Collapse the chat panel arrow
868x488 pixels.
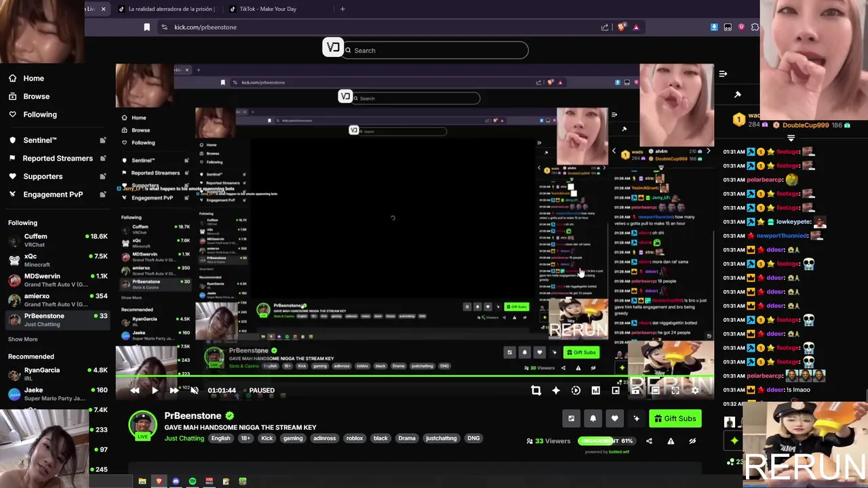(723, 74)
